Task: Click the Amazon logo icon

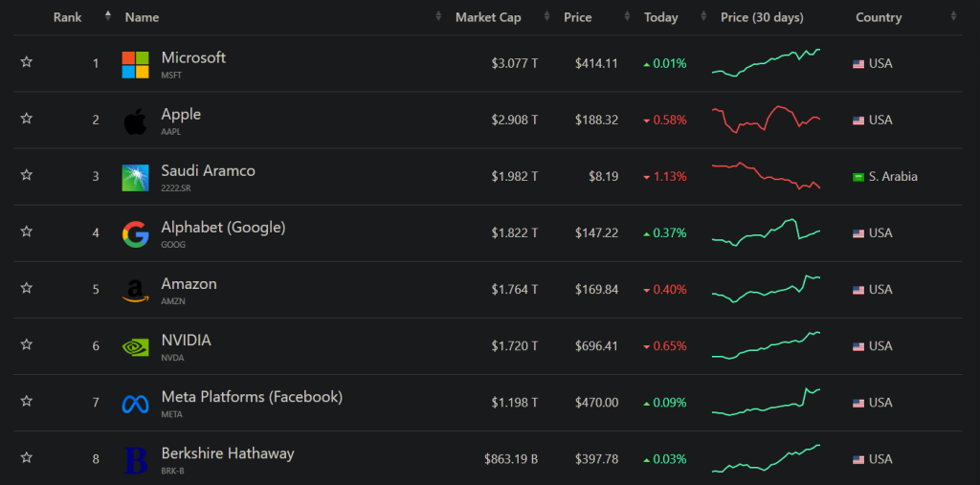Action: (135, 291)
